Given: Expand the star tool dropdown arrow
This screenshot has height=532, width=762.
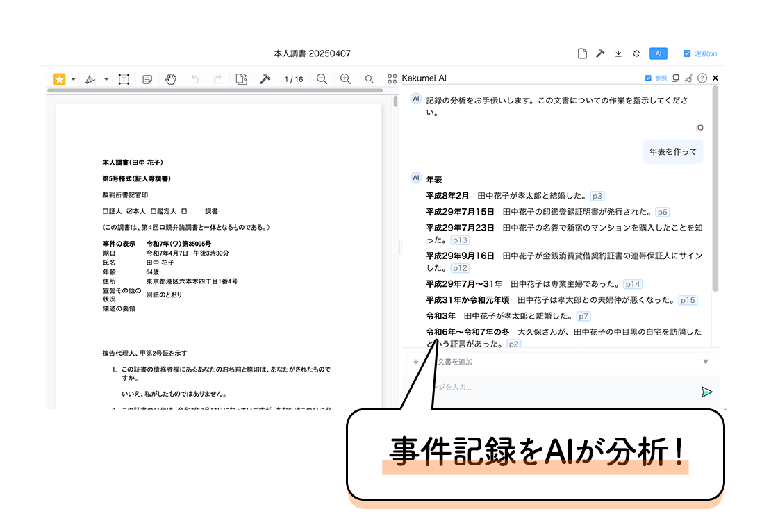Looking at the screenshot, I should [x=74, y=79].
